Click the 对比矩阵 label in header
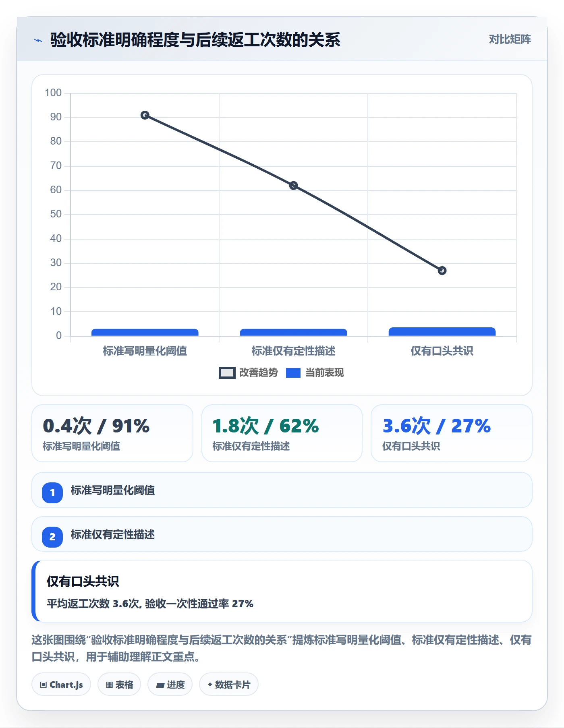The width and height of the screenshot is (564, 728). click(510, 39)
